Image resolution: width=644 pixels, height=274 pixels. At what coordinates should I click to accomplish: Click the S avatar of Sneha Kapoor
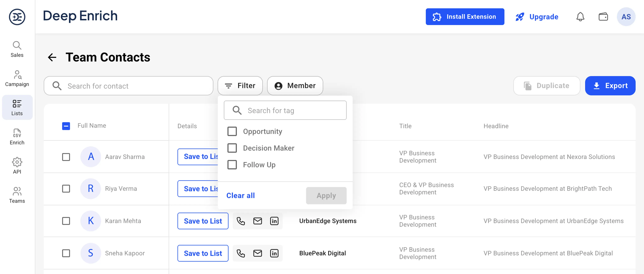(x=91, y=253)
